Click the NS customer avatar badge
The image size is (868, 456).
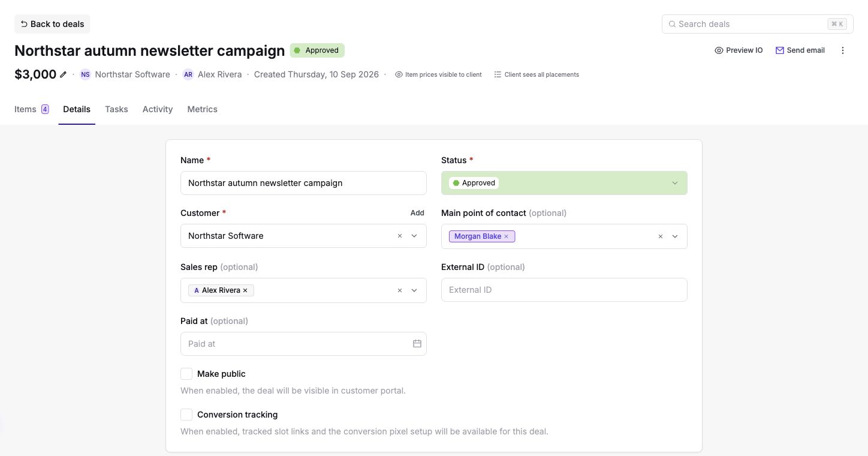point(86,74)
